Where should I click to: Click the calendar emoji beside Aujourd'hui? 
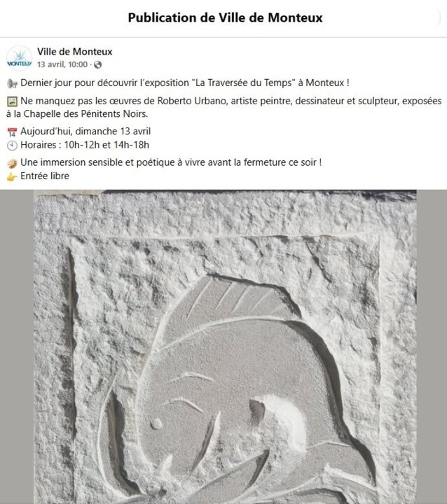click(x=12, y=132)
